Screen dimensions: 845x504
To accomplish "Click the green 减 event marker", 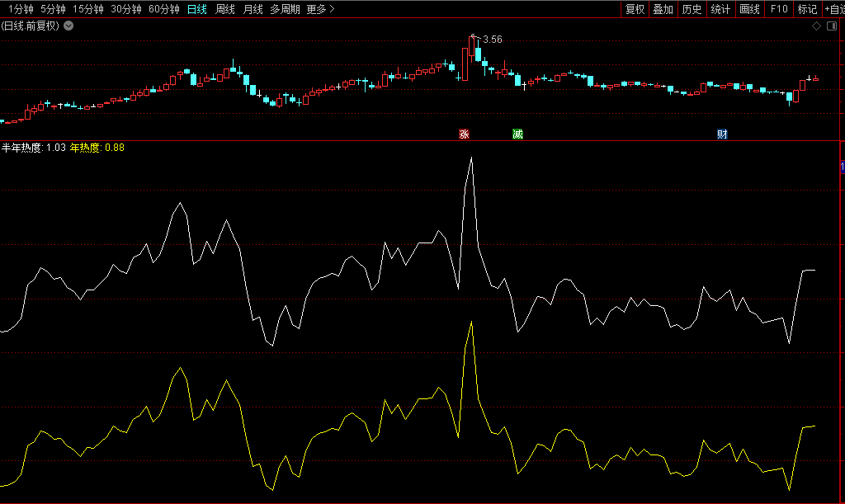I will point(517,134).
